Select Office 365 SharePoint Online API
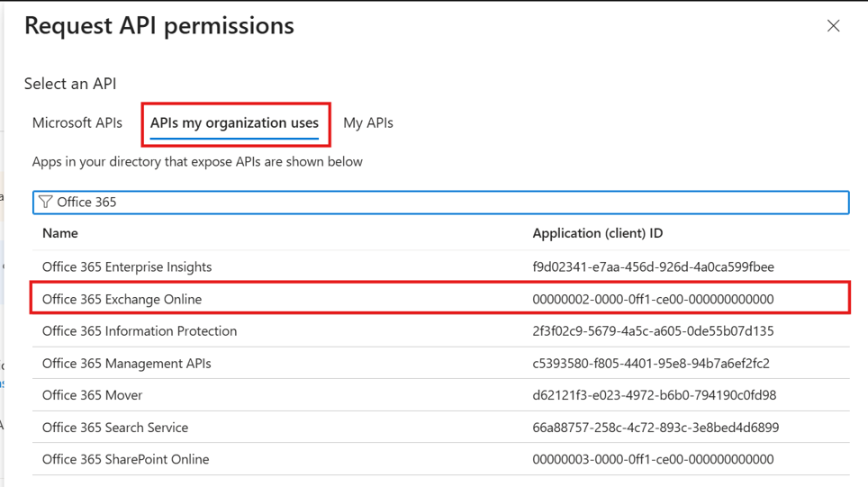Viewport: 868px width, 487px height. (x=440, y=459)
